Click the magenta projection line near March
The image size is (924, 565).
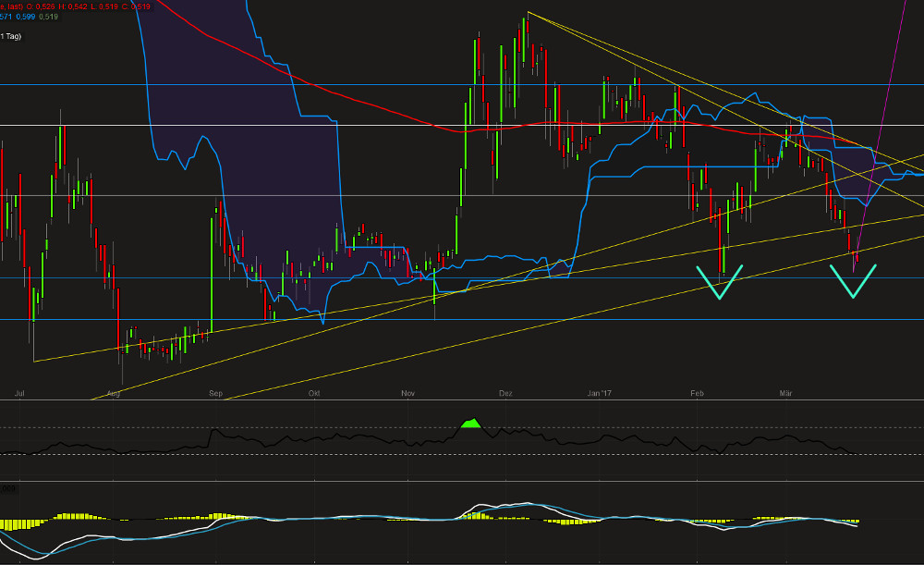(880, 137)
